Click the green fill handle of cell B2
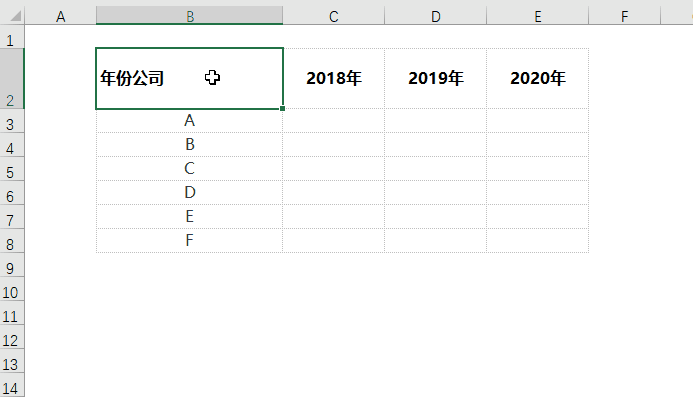Screen dimensions: 693x397 282,108
